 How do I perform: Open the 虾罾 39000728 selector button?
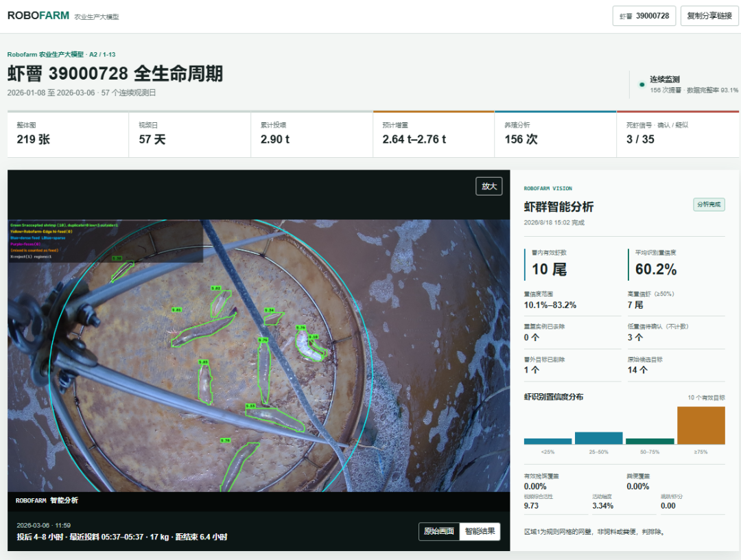(644, 16)
